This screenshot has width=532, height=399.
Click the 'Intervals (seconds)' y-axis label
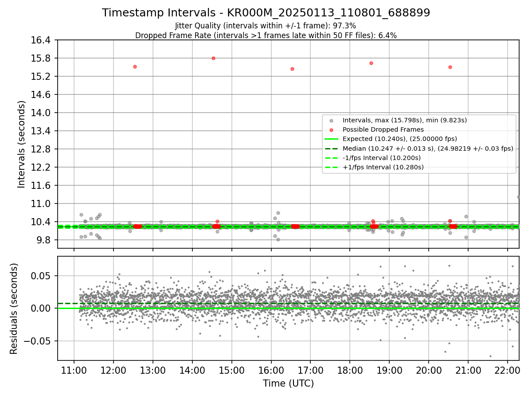22,144
